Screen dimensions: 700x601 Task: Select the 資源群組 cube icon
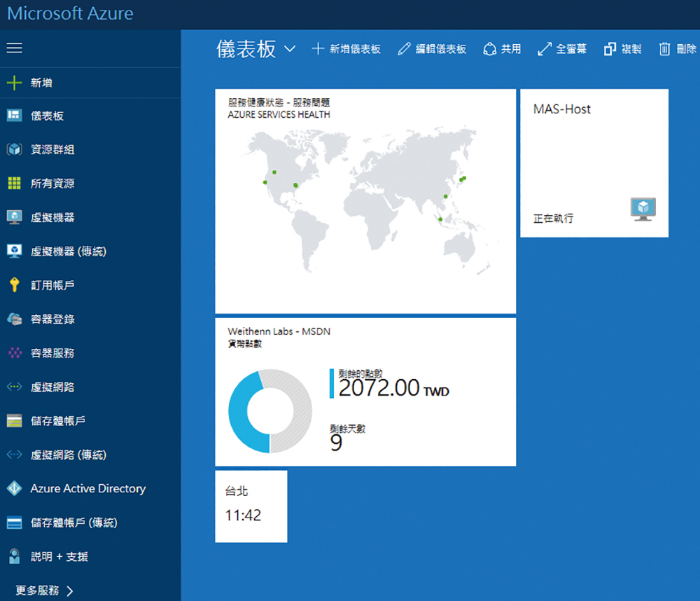pos(14,149)
